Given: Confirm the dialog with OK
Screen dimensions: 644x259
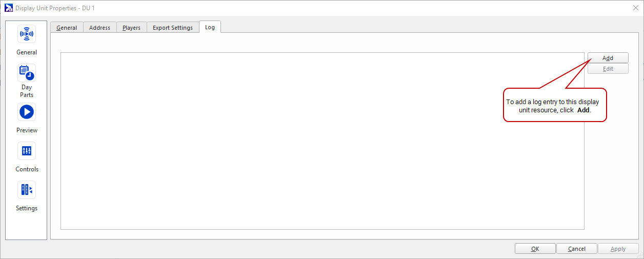Looking at the screenshot, I should (x=535, y=249).
